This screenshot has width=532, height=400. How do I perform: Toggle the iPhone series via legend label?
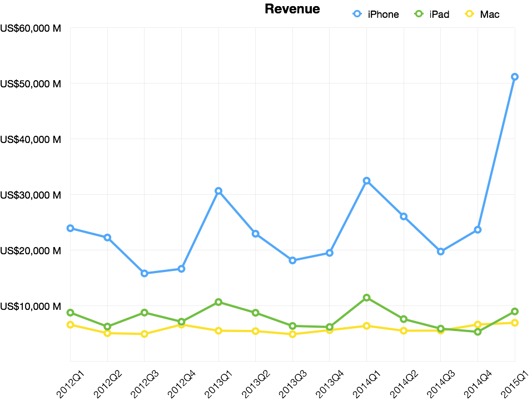pyautogui.click(x=383, y=14)
